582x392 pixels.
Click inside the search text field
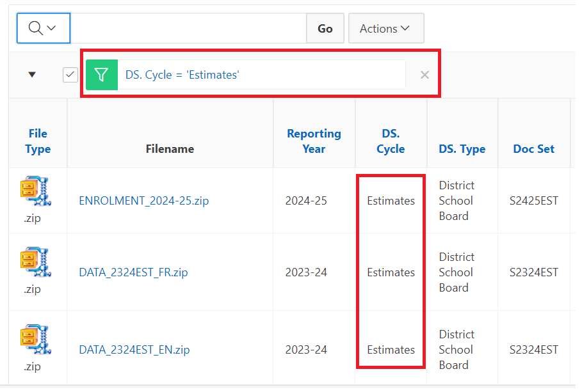188,29
